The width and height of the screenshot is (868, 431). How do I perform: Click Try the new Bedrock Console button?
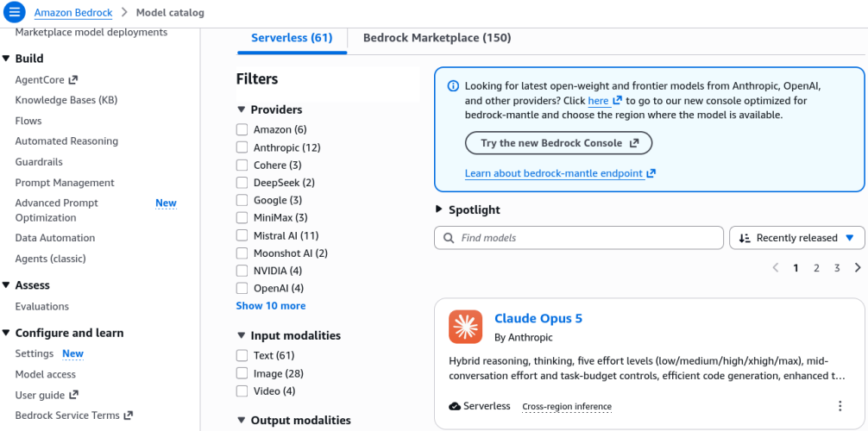point(558,143)
